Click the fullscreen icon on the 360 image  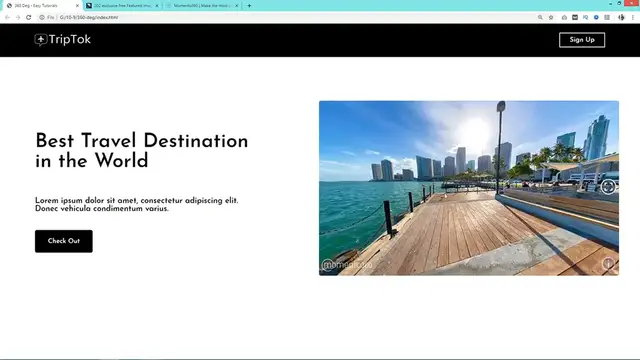coord(608,187)
